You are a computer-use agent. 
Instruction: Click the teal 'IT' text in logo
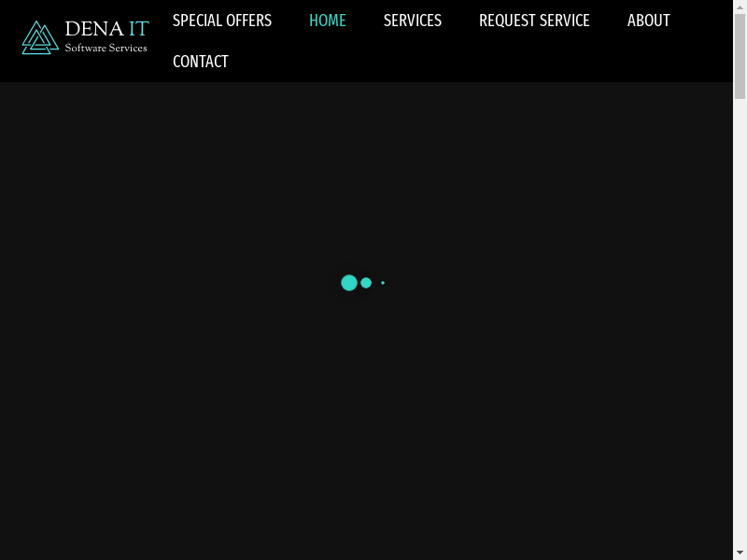click(138, 29)
